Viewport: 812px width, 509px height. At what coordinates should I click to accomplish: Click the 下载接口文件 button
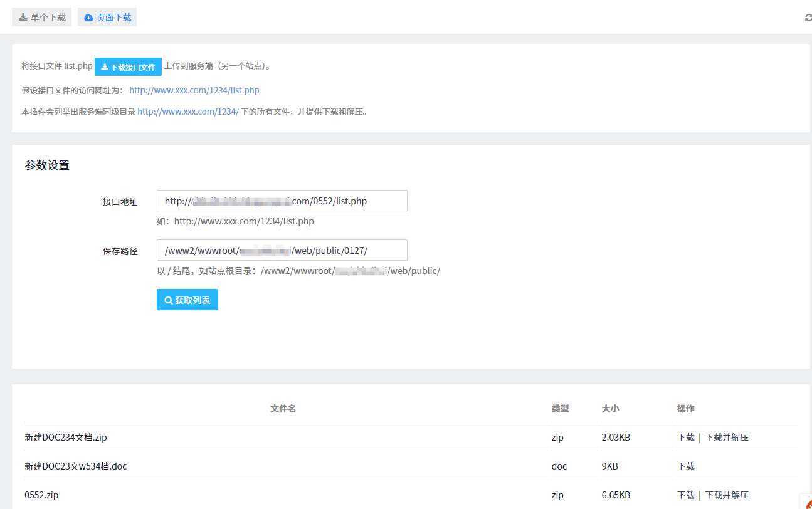click(x=128, y=67)
